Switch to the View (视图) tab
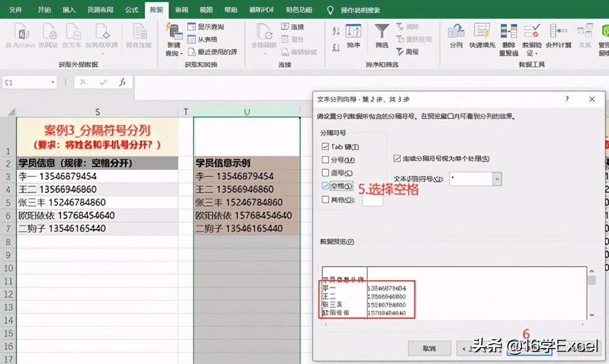Viewport: 609px width, 364px height. (206, 10)
